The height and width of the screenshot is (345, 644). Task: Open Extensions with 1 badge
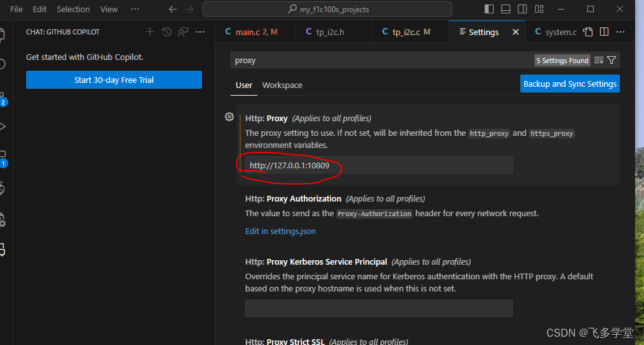tap(3, 159)
